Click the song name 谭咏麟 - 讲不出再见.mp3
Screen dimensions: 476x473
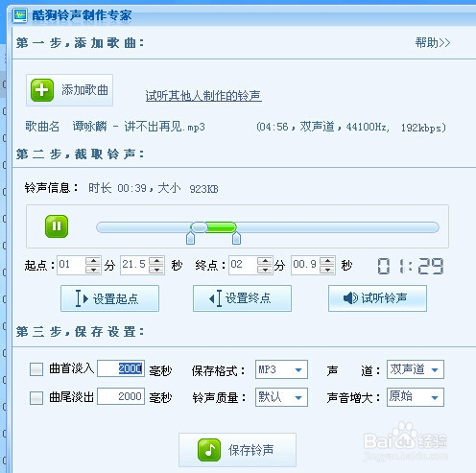click(x=138, y=127)
